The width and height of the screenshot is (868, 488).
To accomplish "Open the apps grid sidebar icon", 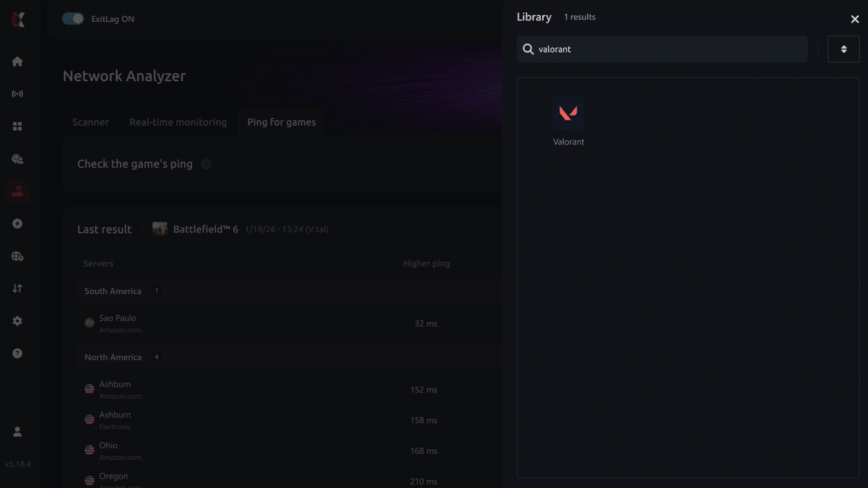I will tap(18, 126).
